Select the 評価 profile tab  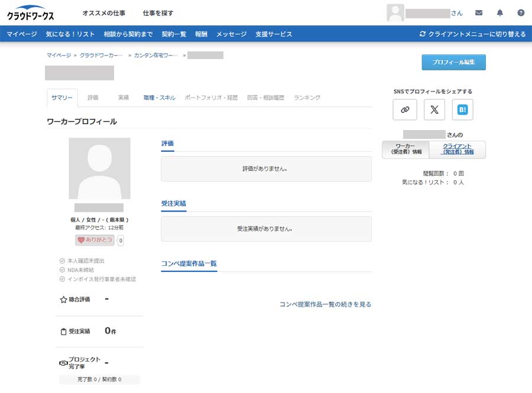coord(93,98)
